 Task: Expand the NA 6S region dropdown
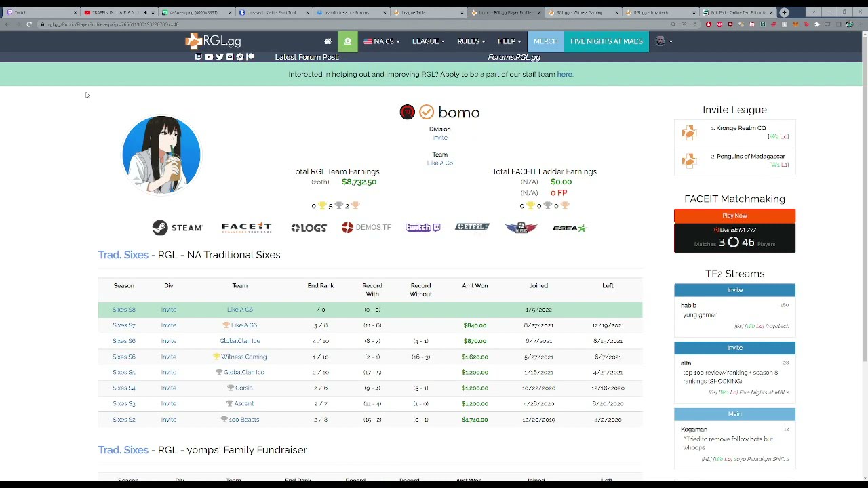pyautogui.click(x=382, y=41)
